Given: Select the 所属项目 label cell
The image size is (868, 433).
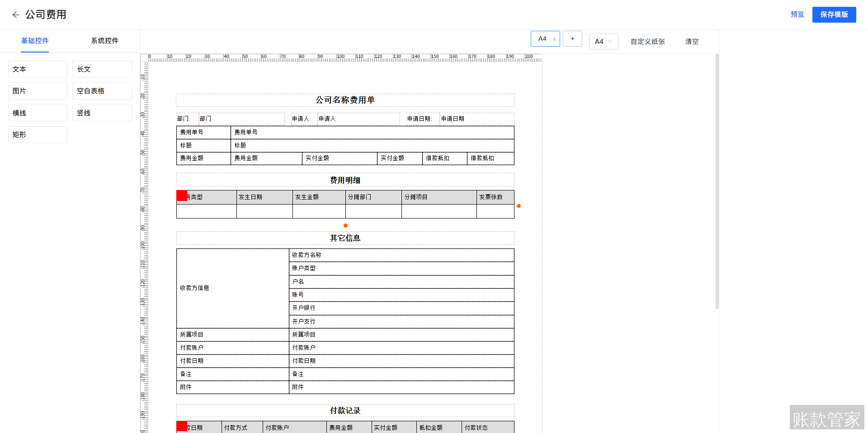Looking at the screenshot, I should [233, 335].
